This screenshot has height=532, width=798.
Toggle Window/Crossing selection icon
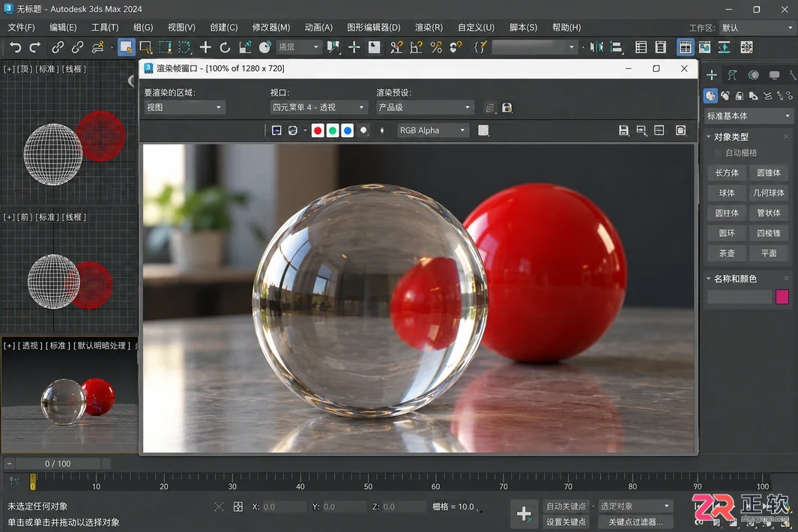[184, 47]
